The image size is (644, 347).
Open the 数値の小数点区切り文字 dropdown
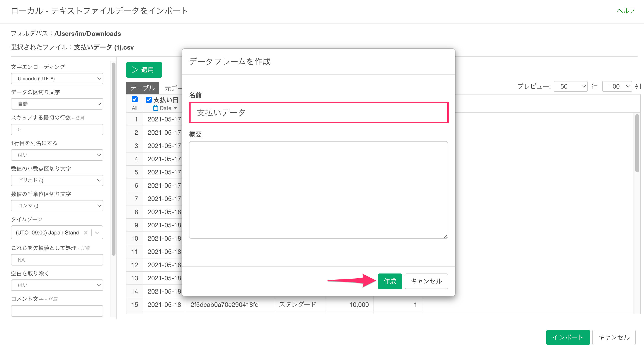57,180
